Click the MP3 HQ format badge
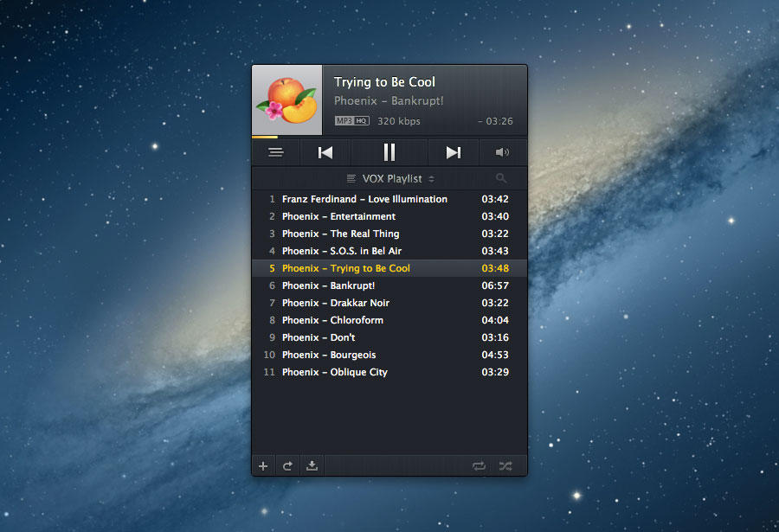 (351, 121)
